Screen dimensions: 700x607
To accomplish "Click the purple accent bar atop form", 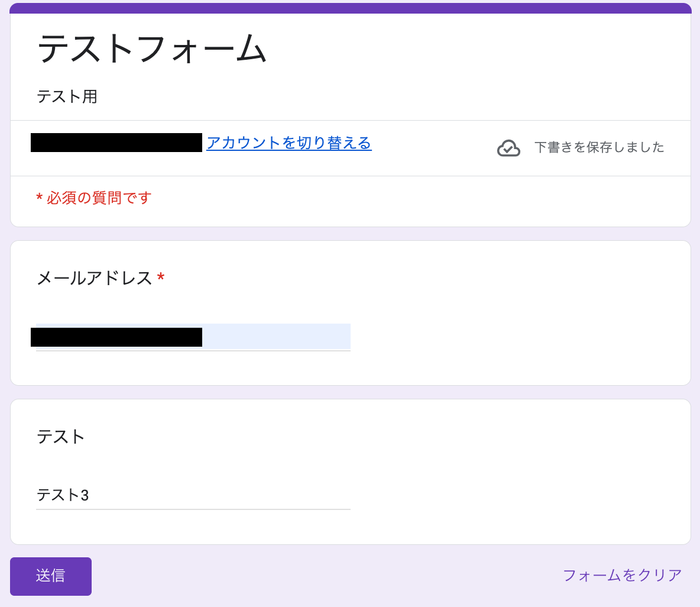I will coord(350,8).
